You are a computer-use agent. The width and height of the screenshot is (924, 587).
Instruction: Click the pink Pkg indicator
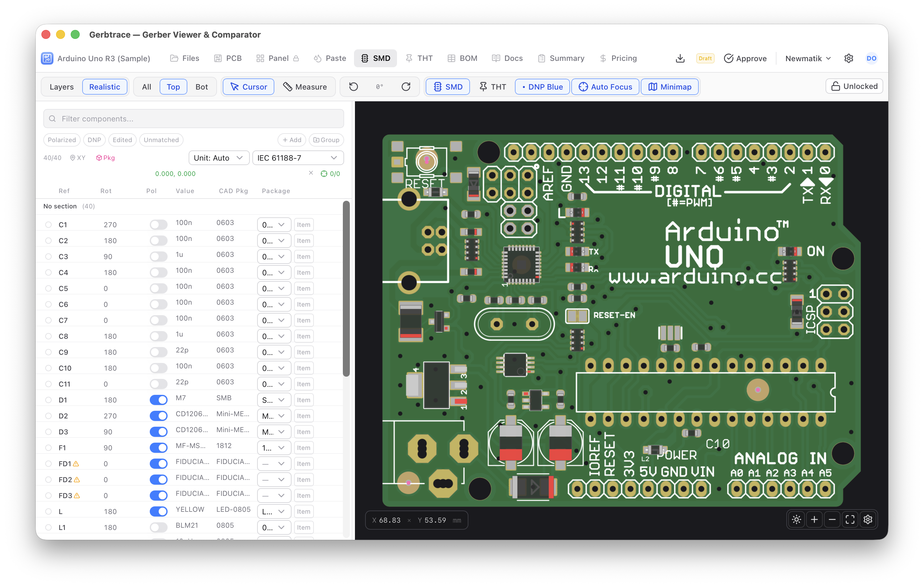pyautogui.click(x=105, y=158)
